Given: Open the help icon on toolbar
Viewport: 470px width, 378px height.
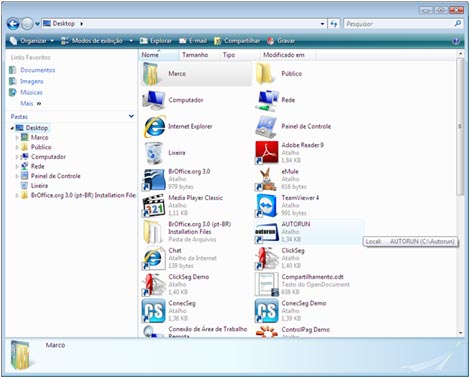Looking at the screenshot, I should pos(456,41).
